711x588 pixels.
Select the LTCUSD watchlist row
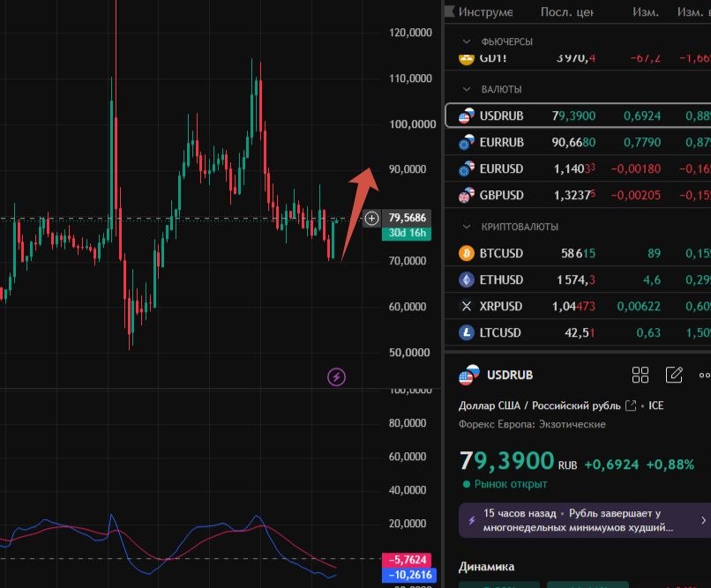click(578, 332)
